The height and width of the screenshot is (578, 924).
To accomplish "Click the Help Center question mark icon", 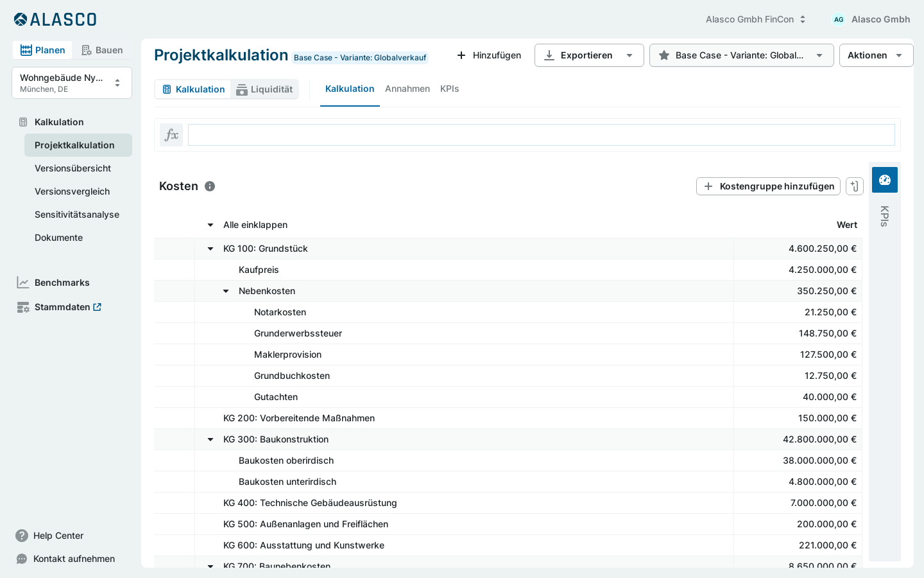I will pos(22,536).
